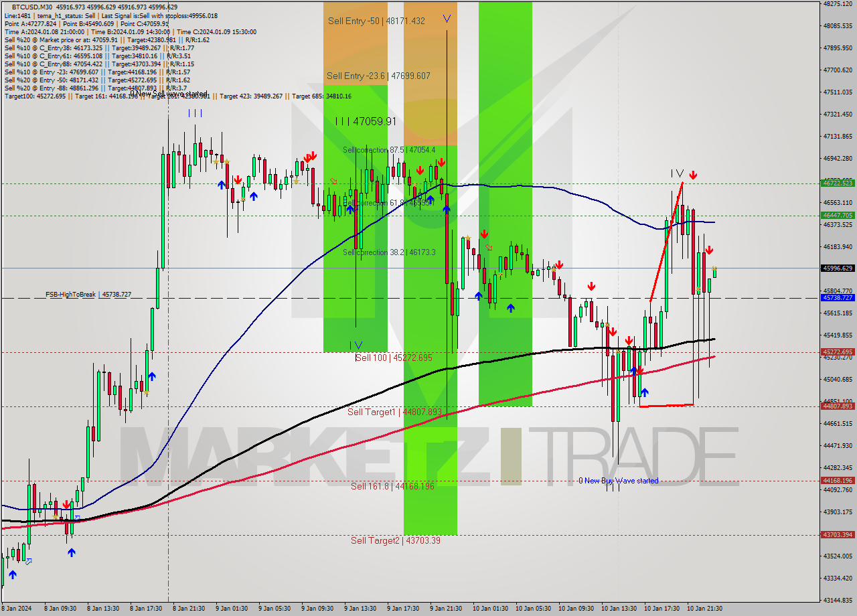
Task: Click the 48275.340 price scale value
Action: [837, 4]
